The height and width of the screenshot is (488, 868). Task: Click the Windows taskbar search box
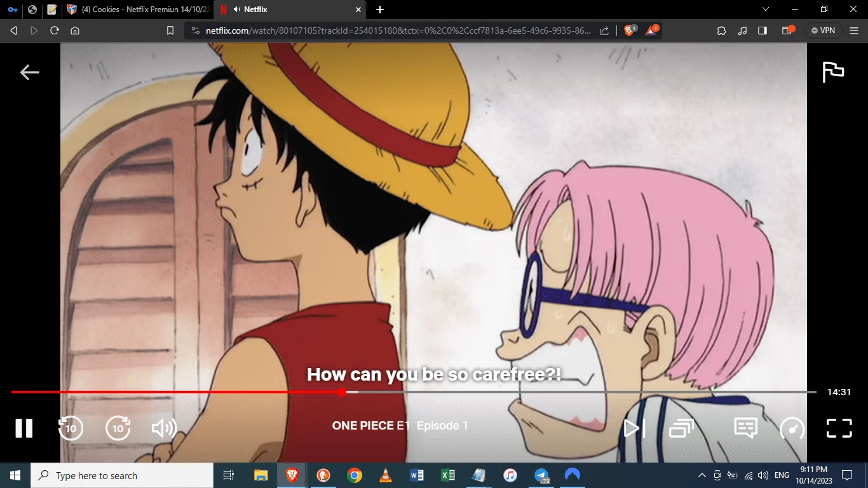click(x=122, y=475)
